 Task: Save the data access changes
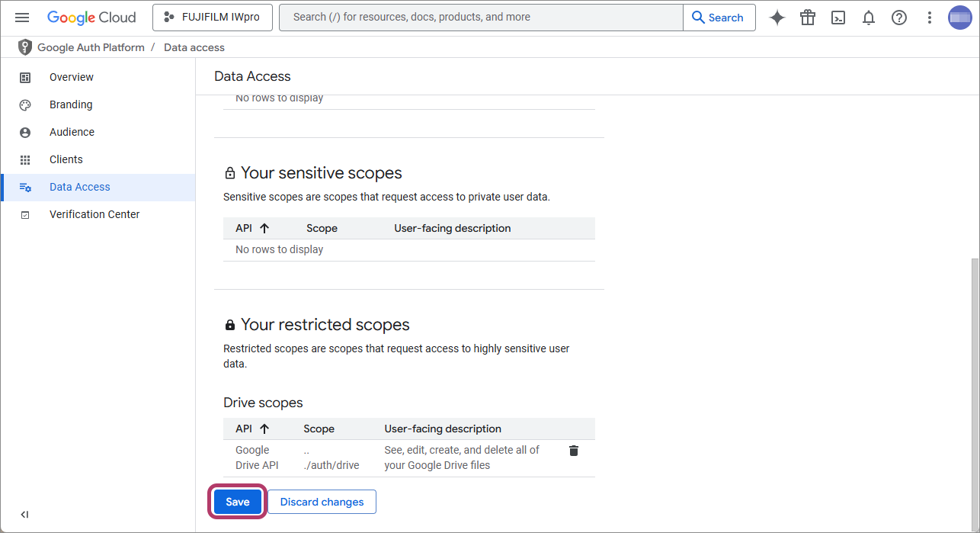(238, 502)
